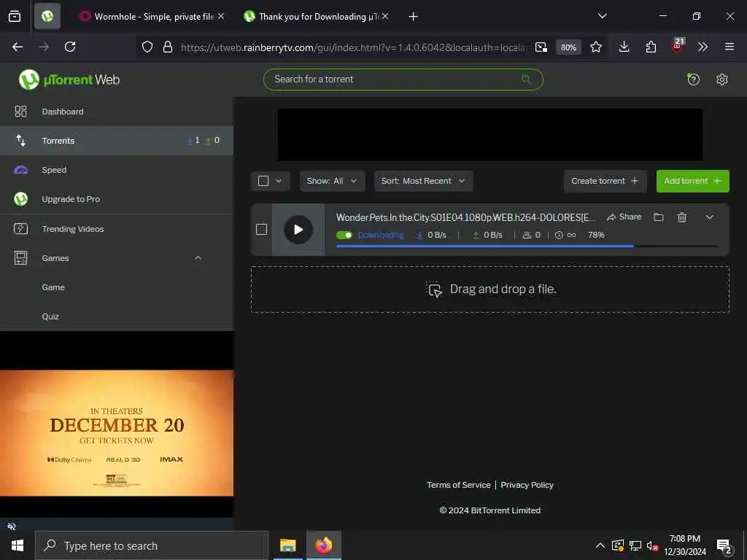Switch to Wormhole browser tab
The image size is (747, 560).
tap(152, 17)
